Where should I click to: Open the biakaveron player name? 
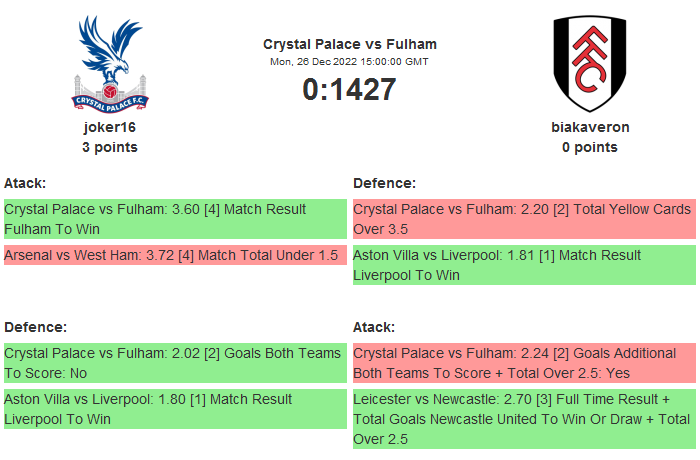tap(590, 128)
